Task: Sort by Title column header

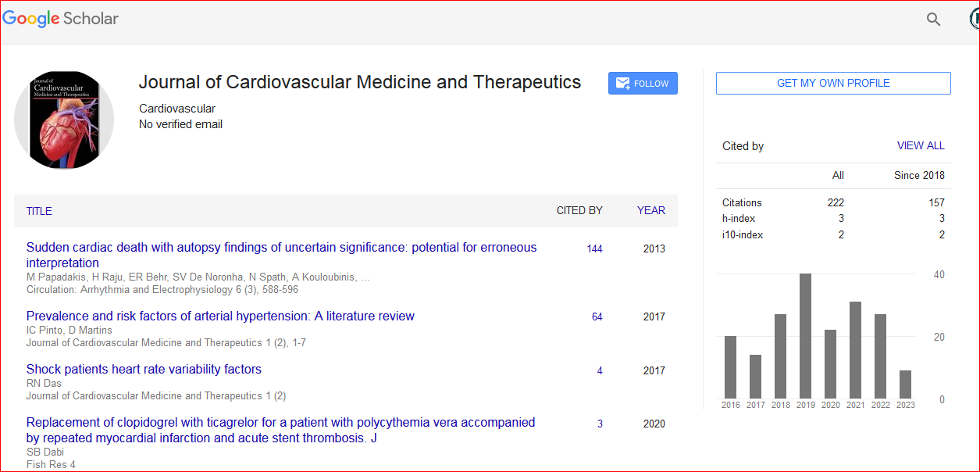Action: (39, 211)
